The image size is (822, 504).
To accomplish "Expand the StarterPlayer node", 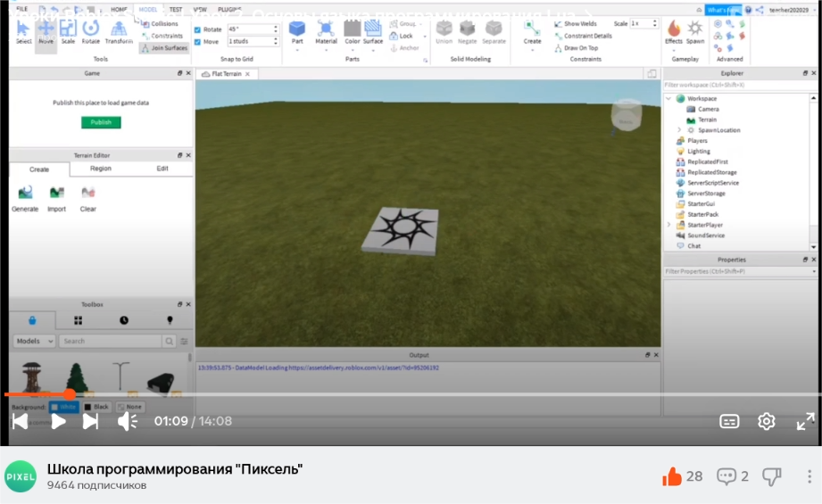I will tap(668, 225).
